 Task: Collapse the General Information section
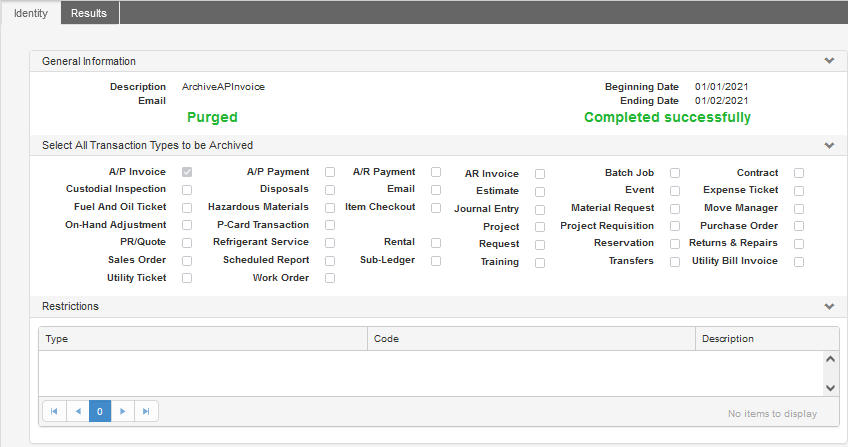[x=828, y=61]
